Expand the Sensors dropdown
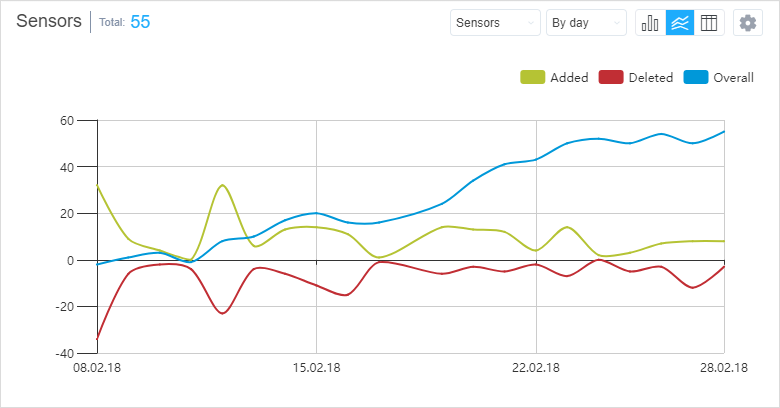 (x=495, y=23)
